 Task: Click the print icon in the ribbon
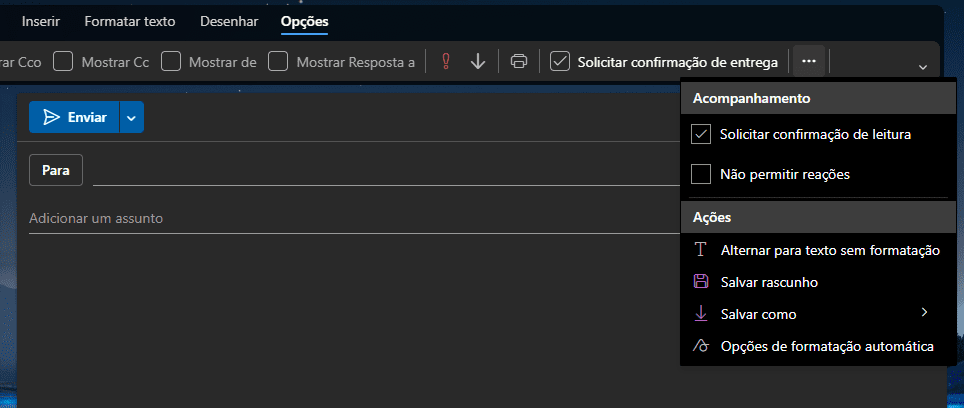[519, 62]
